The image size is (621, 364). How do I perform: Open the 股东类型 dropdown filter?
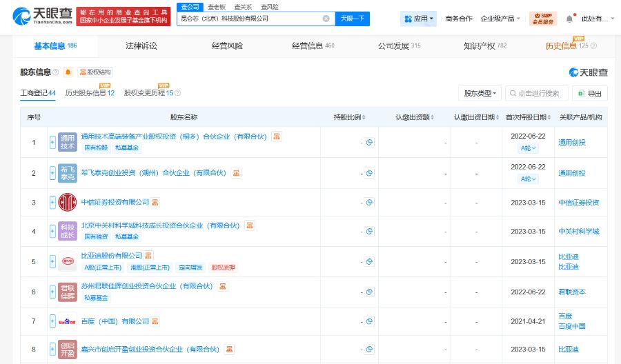480,94
